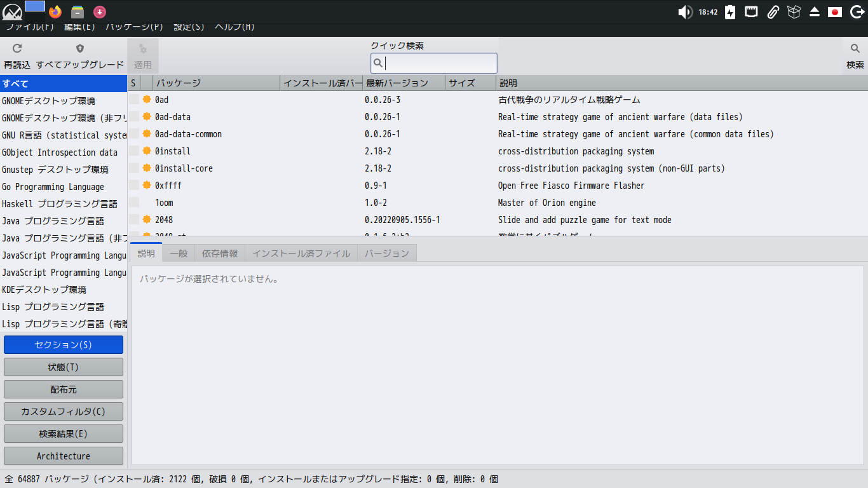Open the ファイル(F) menu
The height and width of the screenshot is (488, 868).
pyautogui.click(x=30, y=27)
